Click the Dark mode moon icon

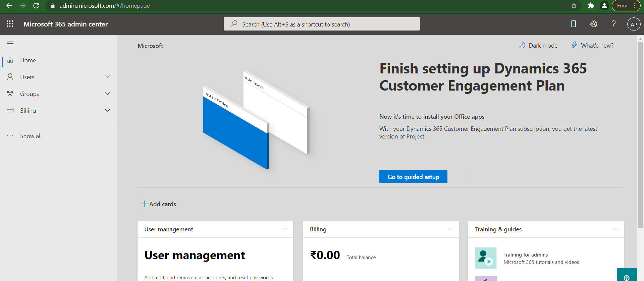pos(522,45)
